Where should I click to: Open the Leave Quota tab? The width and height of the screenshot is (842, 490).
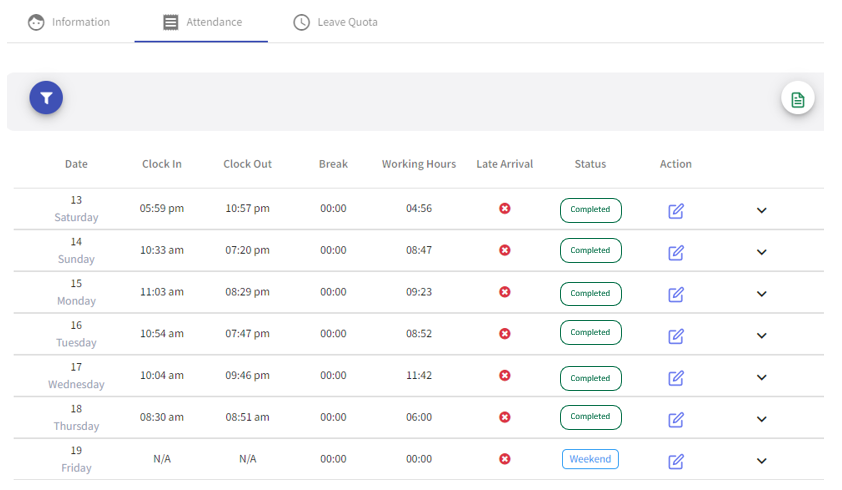click(336, 22)
